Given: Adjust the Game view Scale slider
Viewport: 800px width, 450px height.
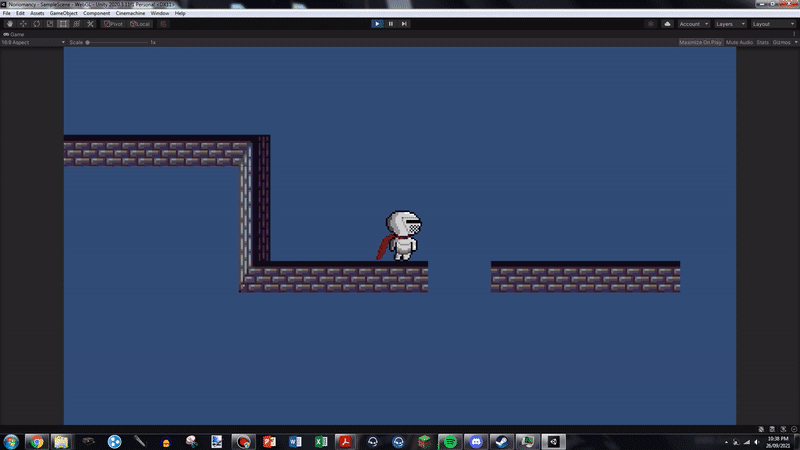Looking at the screenshot, I should pyautogui.click(x=117, y=42).
